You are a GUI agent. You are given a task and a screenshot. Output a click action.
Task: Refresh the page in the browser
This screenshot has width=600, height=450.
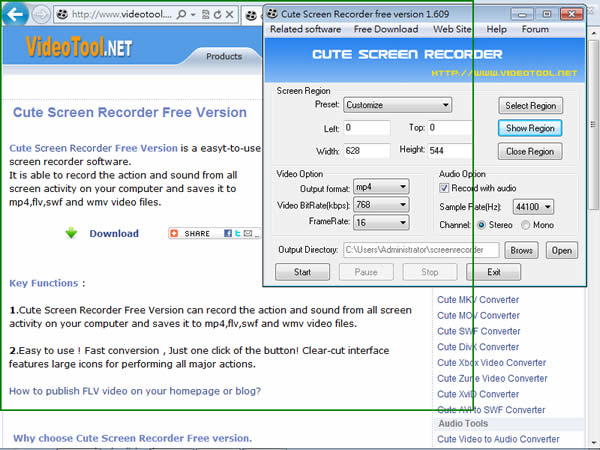(x=218, y=15)
